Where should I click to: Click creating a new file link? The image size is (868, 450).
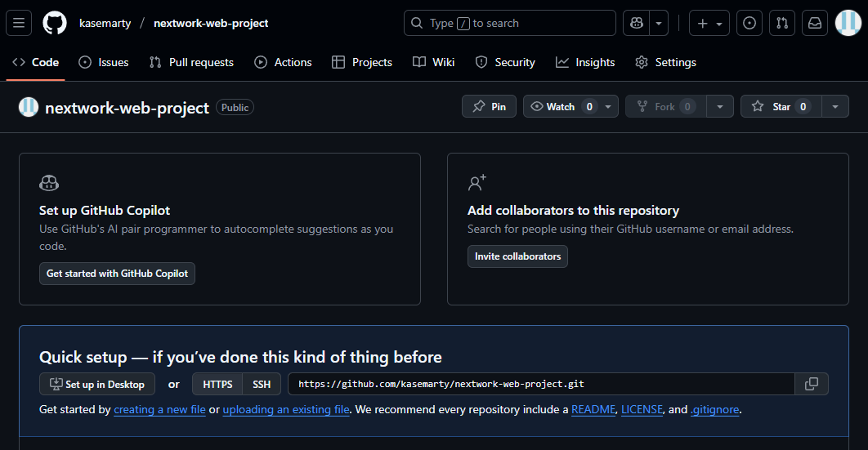pyautogui.click(x=159, y=410)
